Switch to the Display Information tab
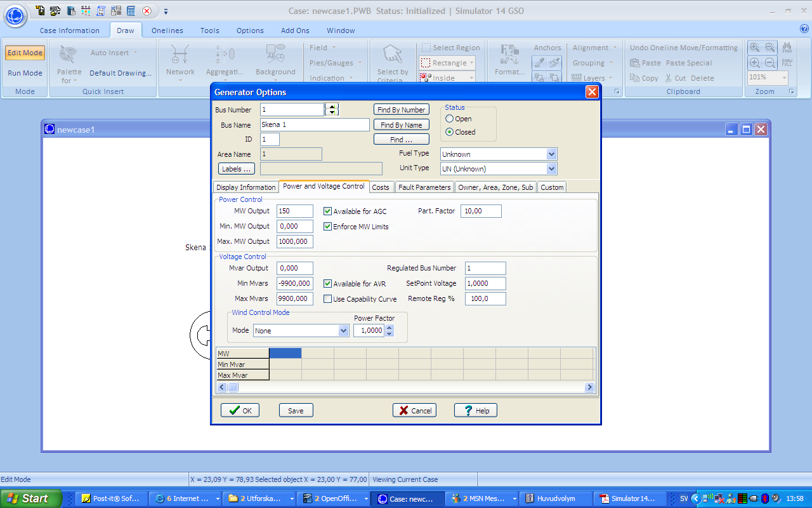The image size is (812, 508). (x=246, y=187)
